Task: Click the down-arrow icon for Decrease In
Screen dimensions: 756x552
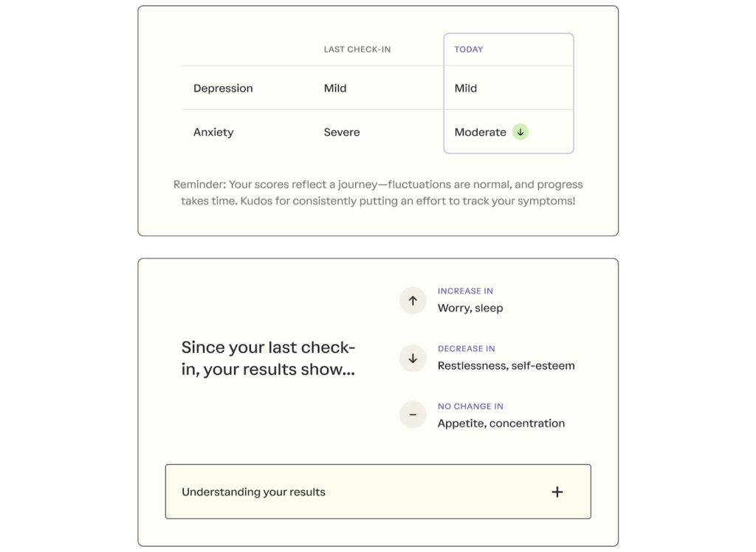Action: (413, 358)
